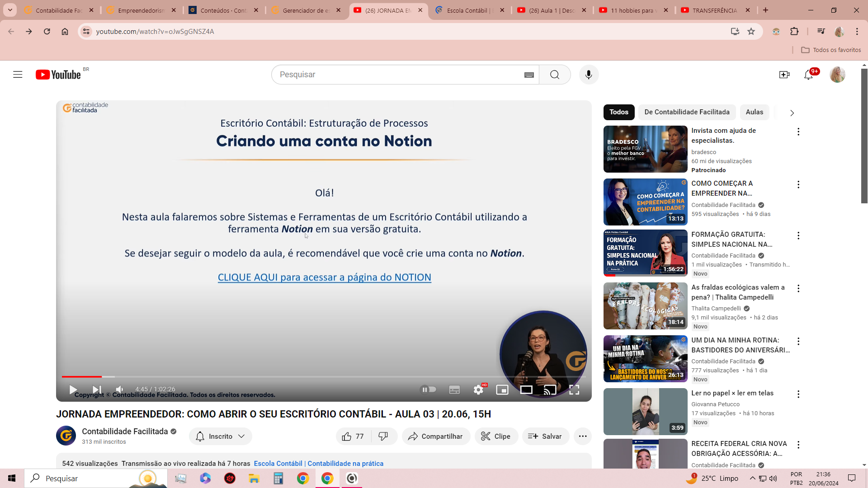Skip to the next video
This screenshot has height=488, width=868.
click(97, 389)
